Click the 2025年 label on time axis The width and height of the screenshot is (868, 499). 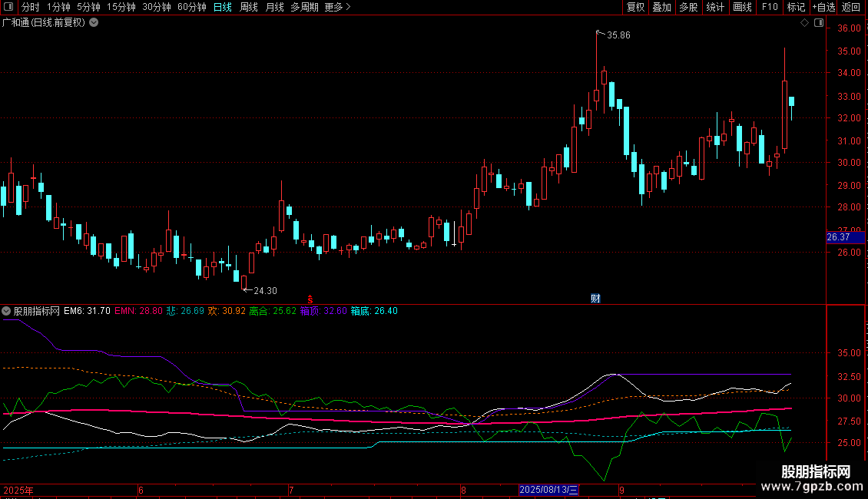[18, 490]
